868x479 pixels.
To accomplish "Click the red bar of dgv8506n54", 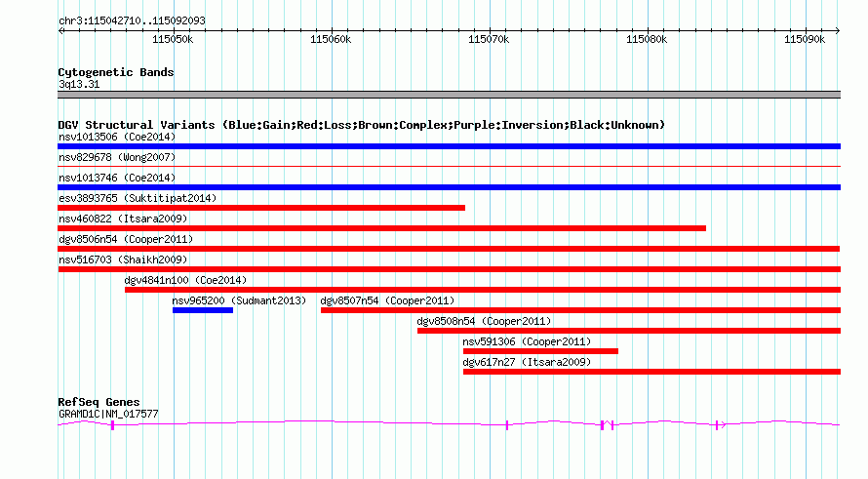I will pos(449,249).
